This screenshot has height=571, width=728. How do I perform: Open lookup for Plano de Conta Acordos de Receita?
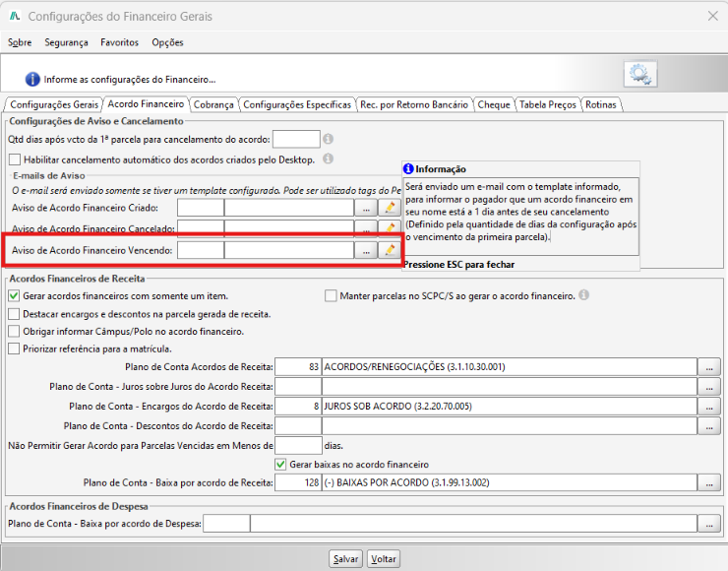click(709, 366)
